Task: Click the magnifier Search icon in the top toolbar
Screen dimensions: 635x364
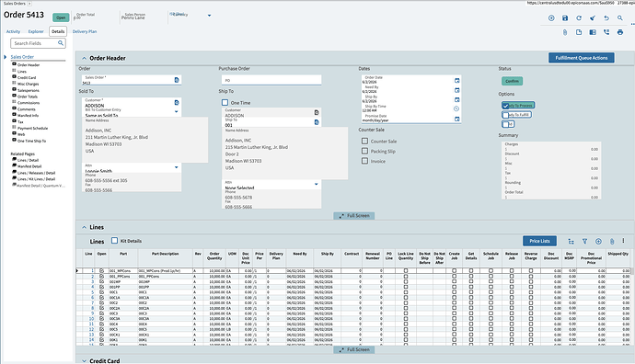Action: 620,18
